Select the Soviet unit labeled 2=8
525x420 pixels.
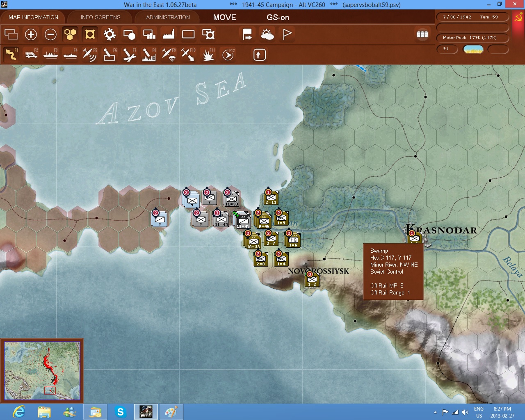click(x=260, y=259)
